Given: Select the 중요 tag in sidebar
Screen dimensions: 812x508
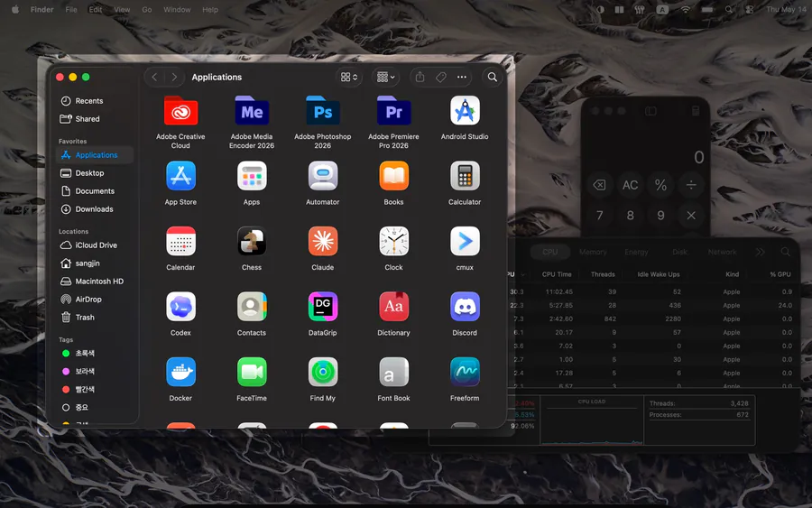Looking at the screenshot, I should pyautogui.click(x=95, y=408).
